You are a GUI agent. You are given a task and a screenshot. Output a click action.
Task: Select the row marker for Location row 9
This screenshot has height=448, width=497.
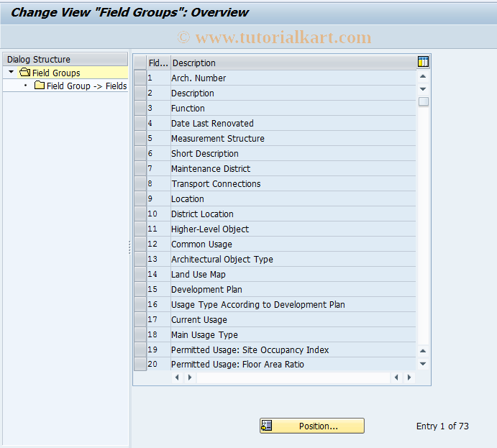click(x=140, y=198)
